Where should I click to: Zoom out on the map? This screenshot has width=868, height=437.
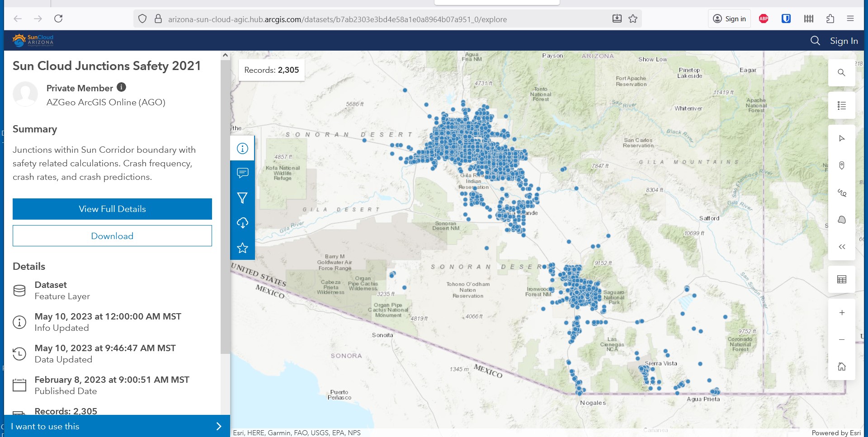(x=841, y=339)
